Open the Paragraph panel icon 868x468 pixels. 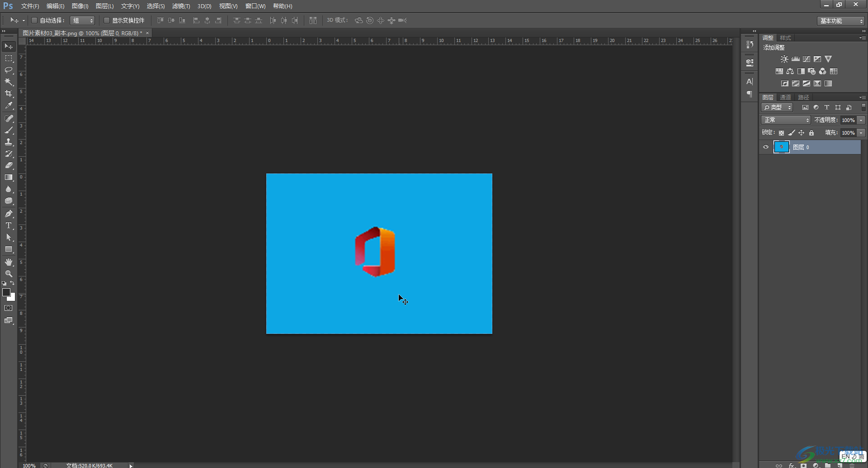pyautogui.click(x=750, y=94)
